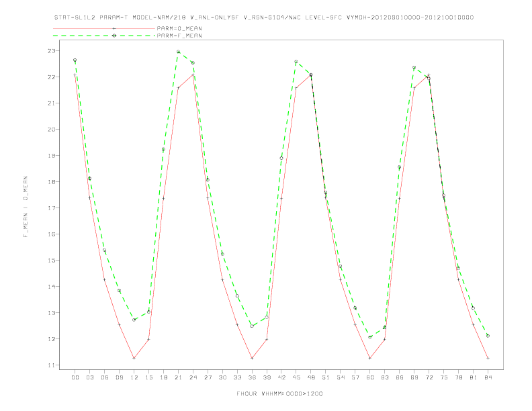Click the red solid line sample in legend
The height and width of the screenshot is (411, 532).
point(104,28)
